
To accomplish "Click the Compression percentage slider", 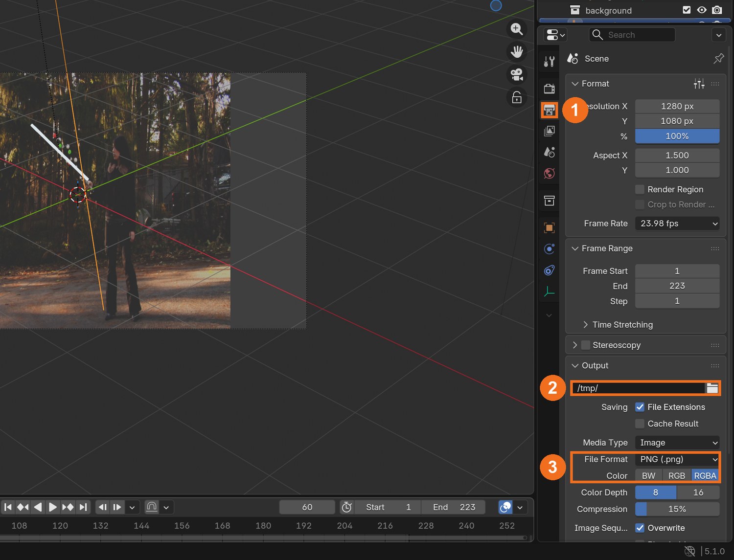I will click(x=677, y=509).
